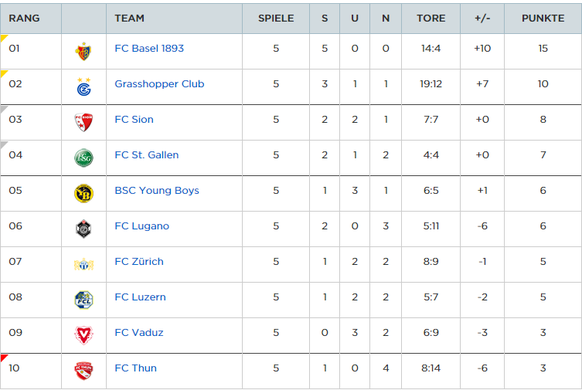Screen dimensions: 582x390
Task: Click the FC Luzern crest
Action: click(84, 300)
